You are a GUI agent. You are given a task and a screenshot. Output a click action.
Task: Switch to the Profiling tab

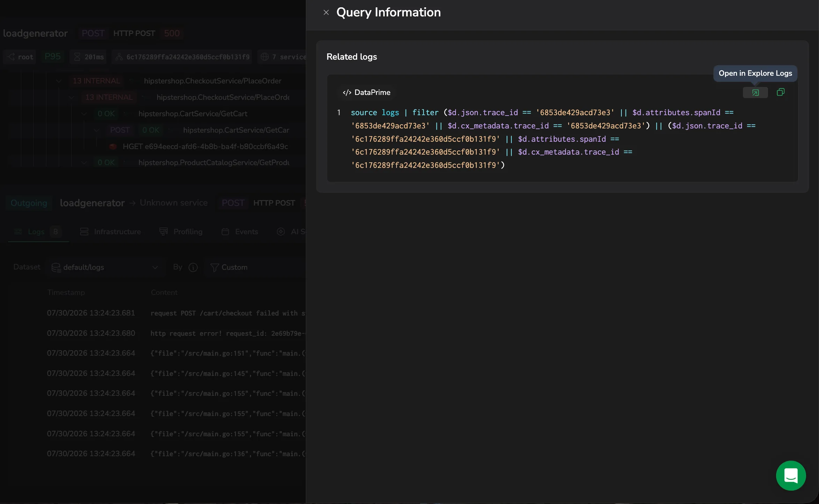coord(181,232)
